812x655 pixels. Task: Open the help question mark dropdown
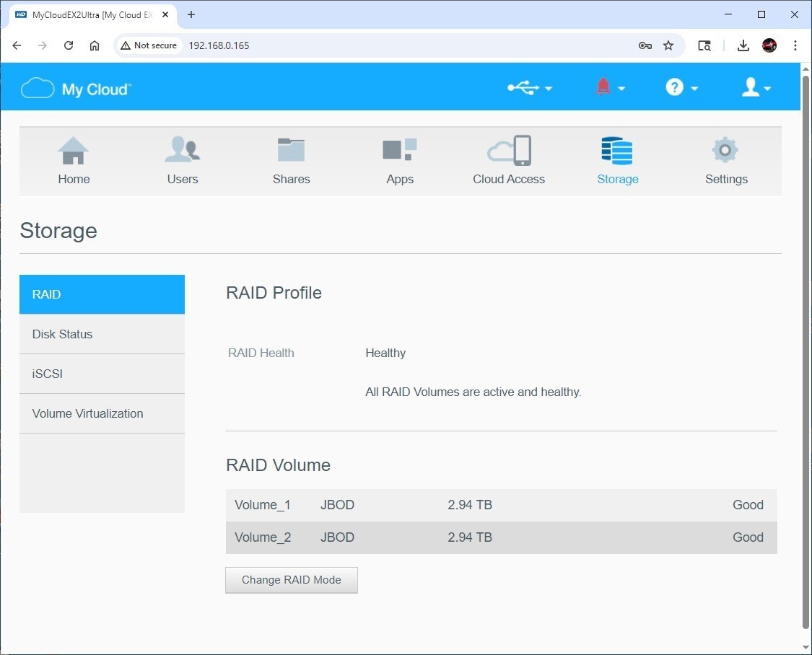[x=681, y=88]
